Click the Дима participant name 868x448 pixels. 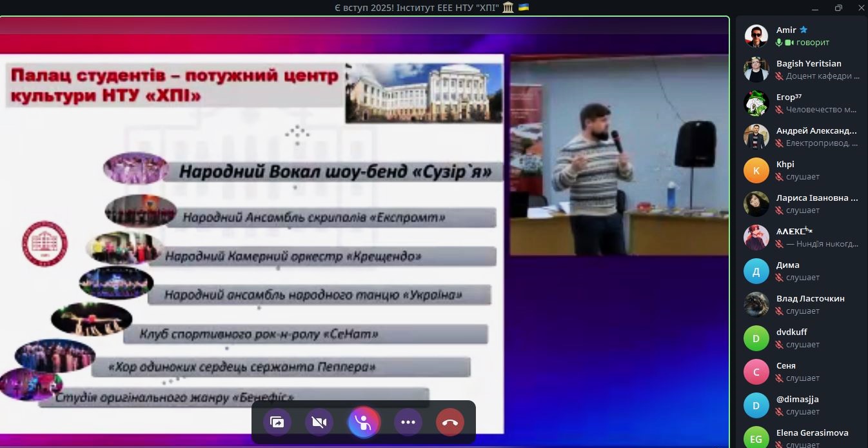click(x=787, y=265)
